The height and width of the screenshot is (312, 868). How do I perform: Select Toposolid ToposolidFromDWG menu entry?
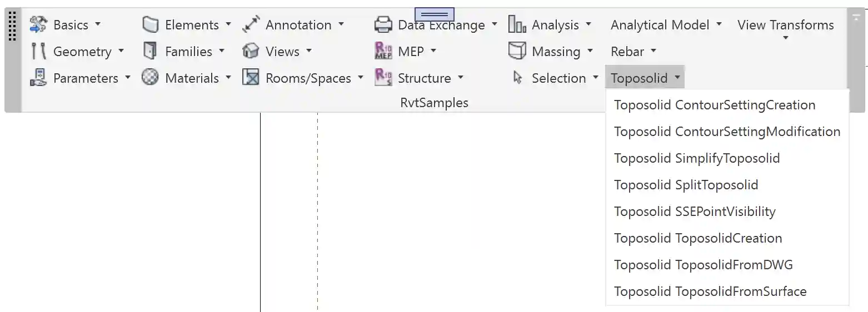click(x=703, y=265)
